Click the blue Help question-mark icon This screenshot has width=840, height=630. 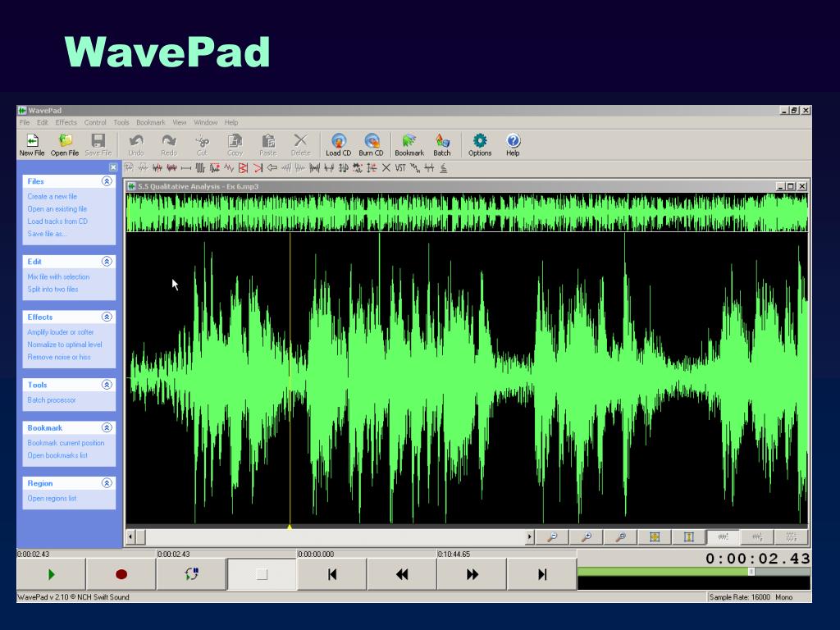[513, 145]
